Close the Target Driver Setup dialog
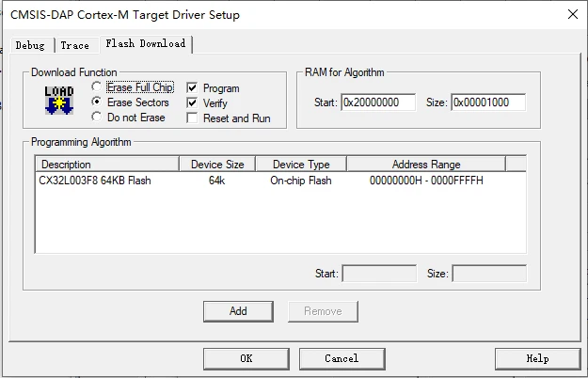The width and height of the screenshot is (588, 378). (572, 14)
